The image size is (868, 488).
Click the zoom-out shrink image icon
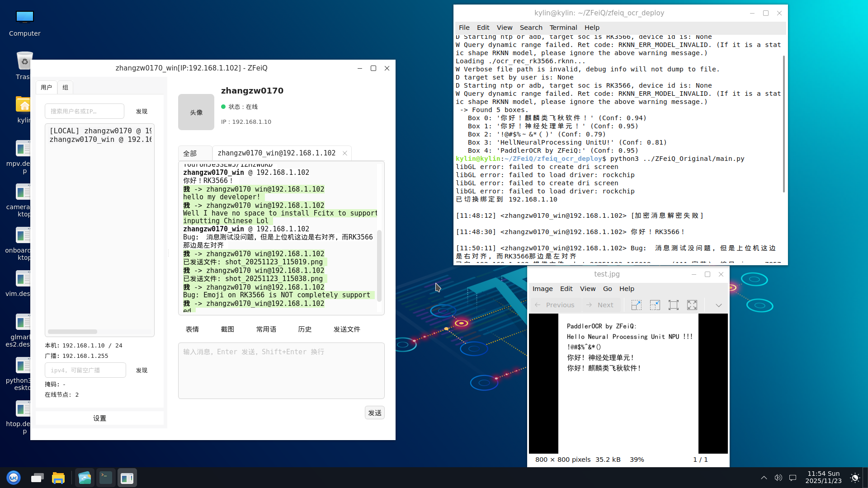coord(655,305)
